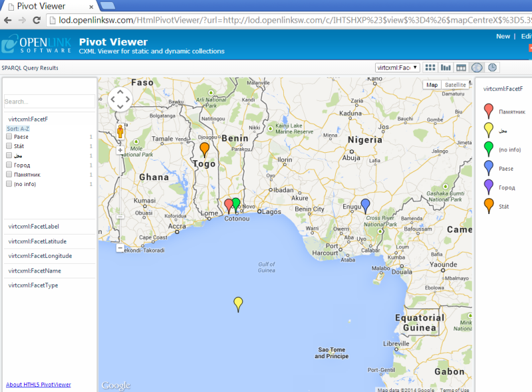Enable the Город filter checkbox
The height and width of the screenshot is (392, 532).
(x=9, y=165)
